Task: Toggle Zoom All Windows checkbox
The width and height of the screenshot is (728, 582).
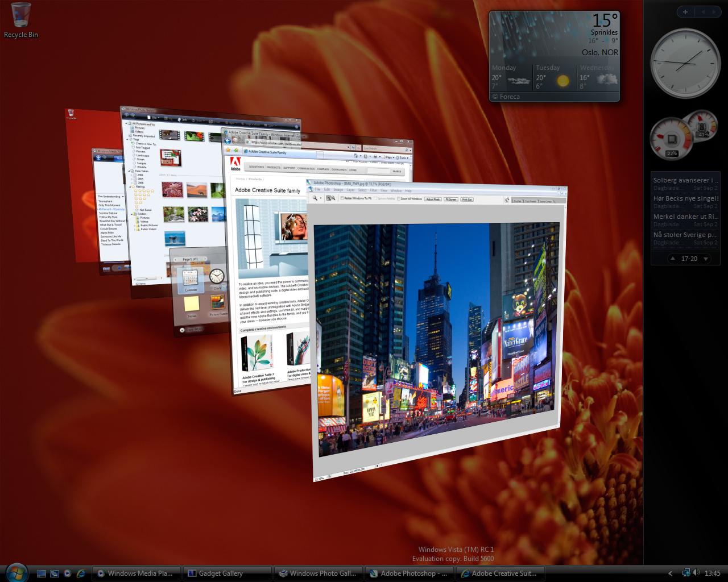Action: 399,199
